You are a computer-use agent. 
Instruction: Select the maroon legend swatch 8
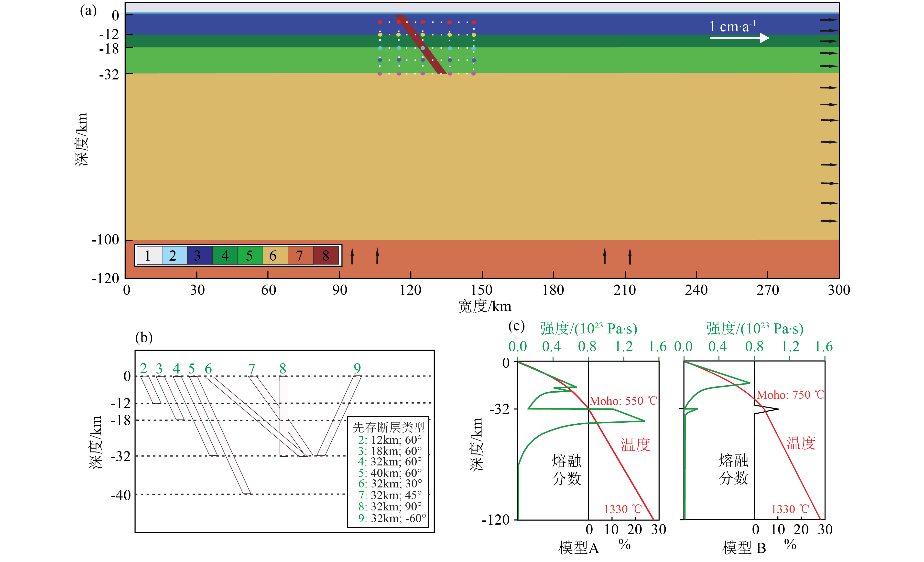(x=326, y=255)
